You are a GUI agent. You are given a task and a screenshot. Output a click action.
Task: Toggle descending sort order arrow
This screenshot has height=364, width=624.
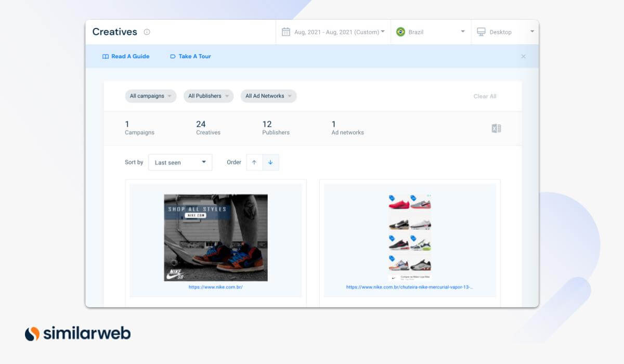pyautogui.click(x=270, y=162)
